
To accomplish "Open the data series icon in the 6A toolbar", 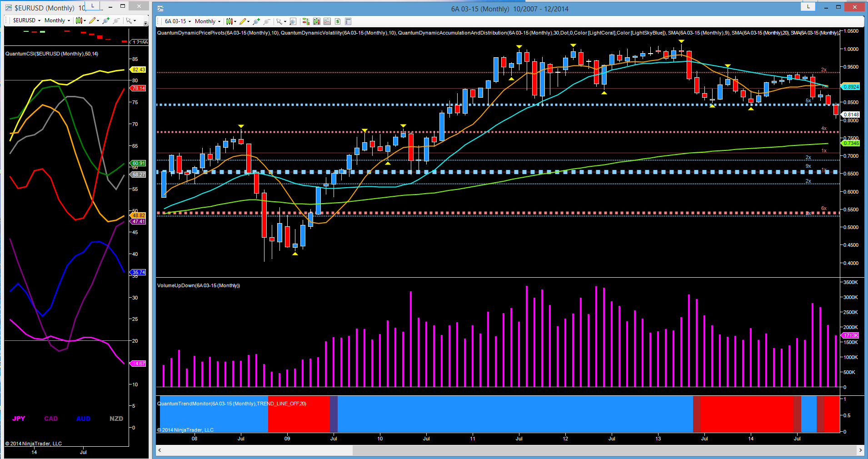I will [316, 21].
